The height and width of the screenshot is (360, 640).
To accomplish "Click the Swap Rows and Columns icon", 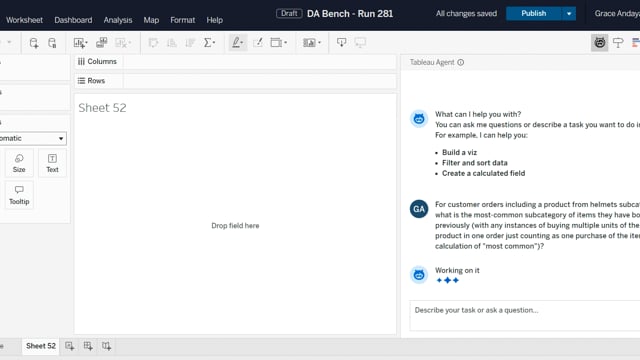I will (x=153, y=42).
